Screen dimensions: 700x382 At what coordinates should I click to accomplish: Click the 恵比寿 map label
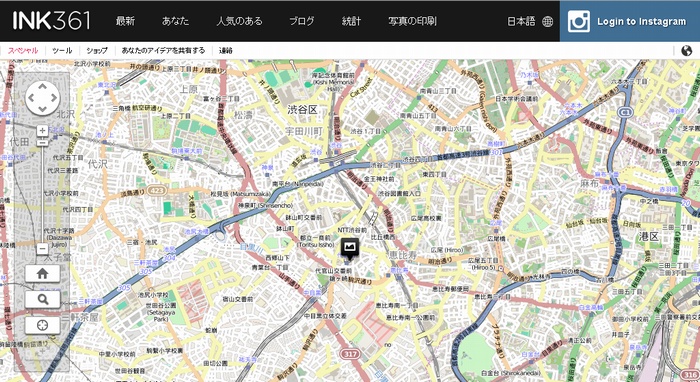point(402,255)
